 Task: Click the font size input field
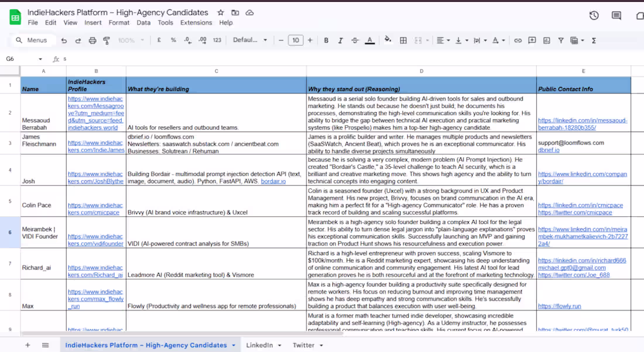pos(296,40)
